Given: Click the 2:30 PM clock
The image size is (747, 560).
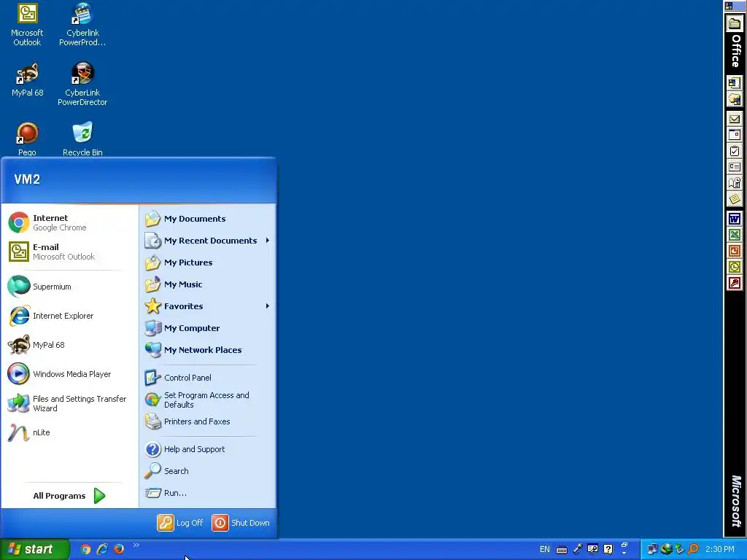Looking at the screenshot, I should coord(720,550).
